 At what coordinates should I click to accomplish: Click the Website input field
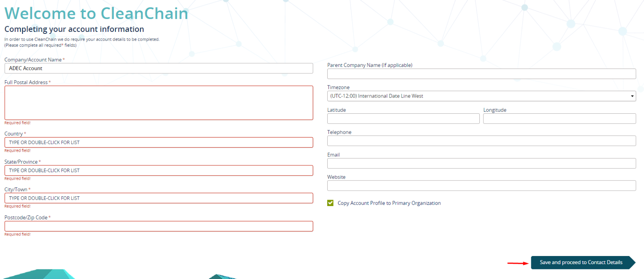pos(481,185)
